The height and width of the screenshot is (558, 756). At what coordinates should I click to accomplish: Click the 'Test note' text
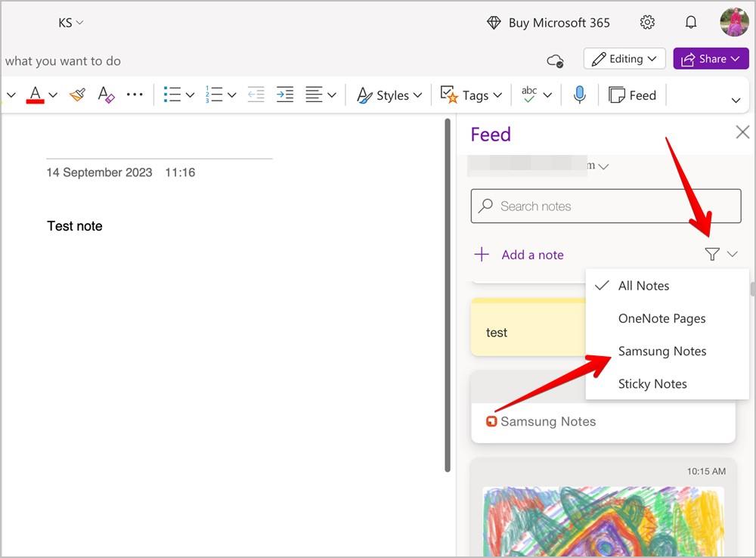coord(75,226)
